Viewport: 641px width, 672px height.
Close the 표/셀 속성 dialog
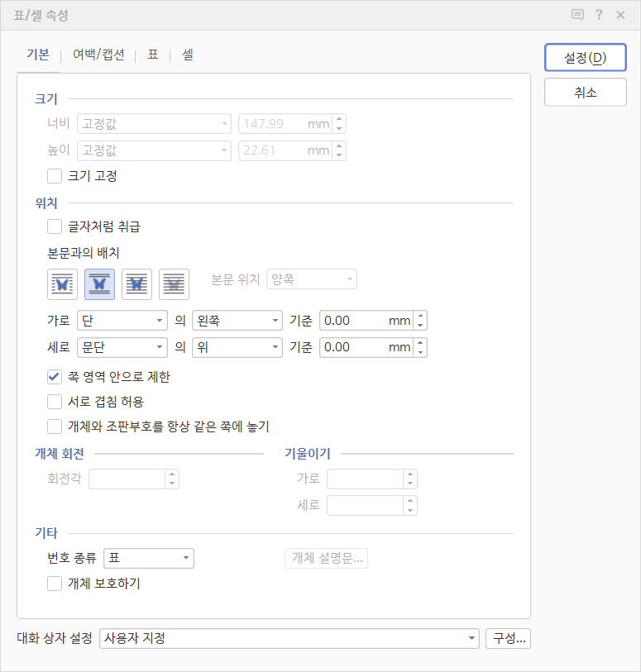tap(620, 15)
